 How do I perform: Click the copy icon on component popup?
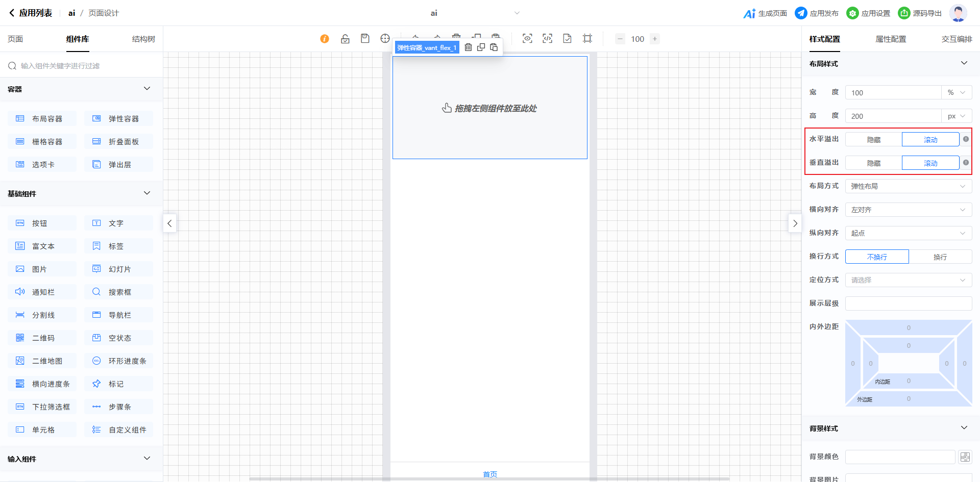(481, 47)
